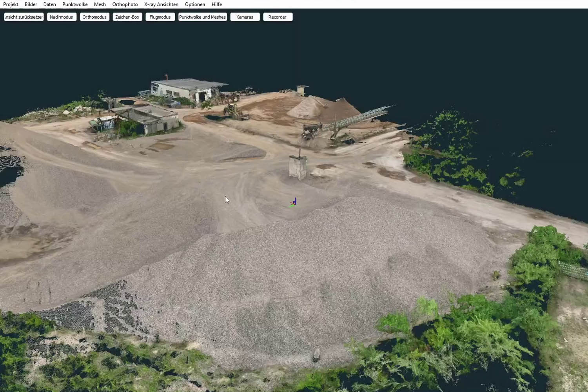Screen dimensions: 588x392
Task: Click the XYZ axis gizmo in the scene
Action: (294, 202)
